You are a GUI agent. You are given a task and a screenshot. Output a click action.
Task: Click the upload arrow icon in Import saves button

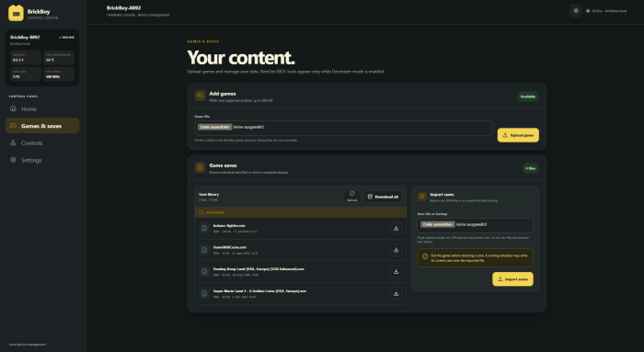[500, 279]
